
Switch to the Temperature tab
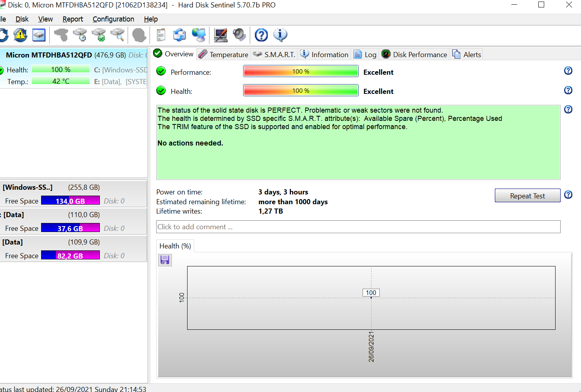(223, 54)
